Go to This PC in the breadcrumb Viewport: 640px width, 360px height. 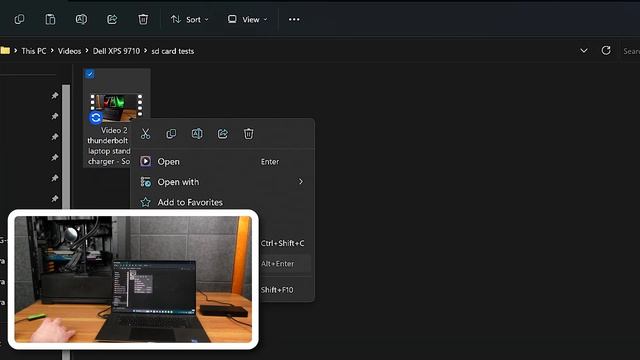click(x=33, y=51)
